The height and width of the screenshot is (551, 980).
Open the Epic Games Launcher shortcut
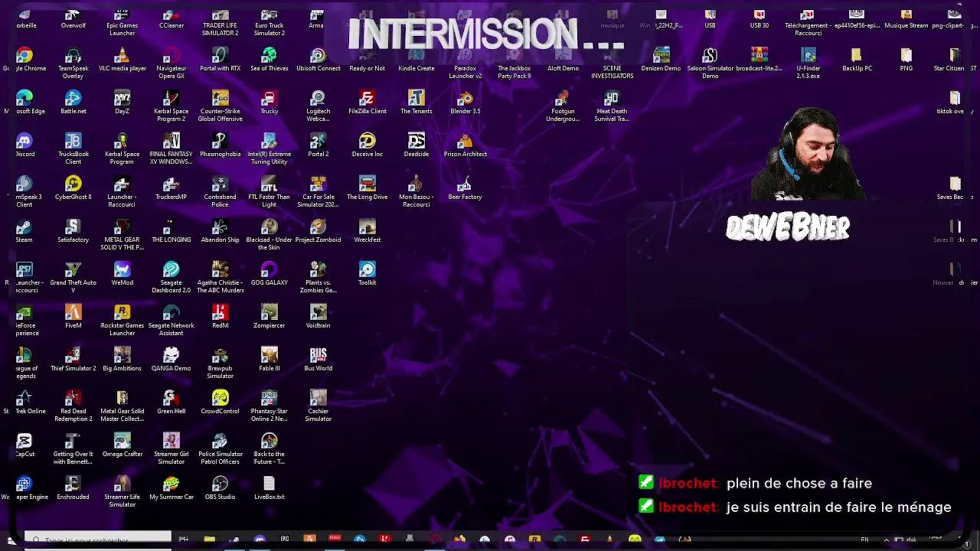(x=122, y=24)
